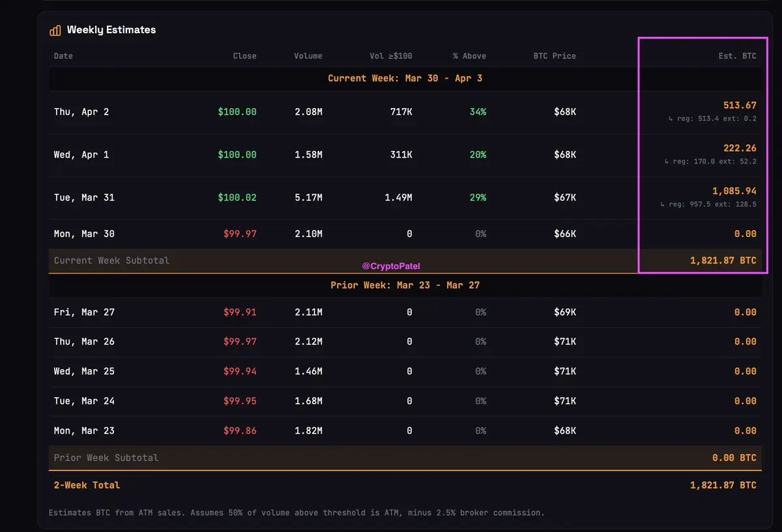Click the 1.46M volume value
The width and height of the screenshot is (782, 532).
(308, 372)
